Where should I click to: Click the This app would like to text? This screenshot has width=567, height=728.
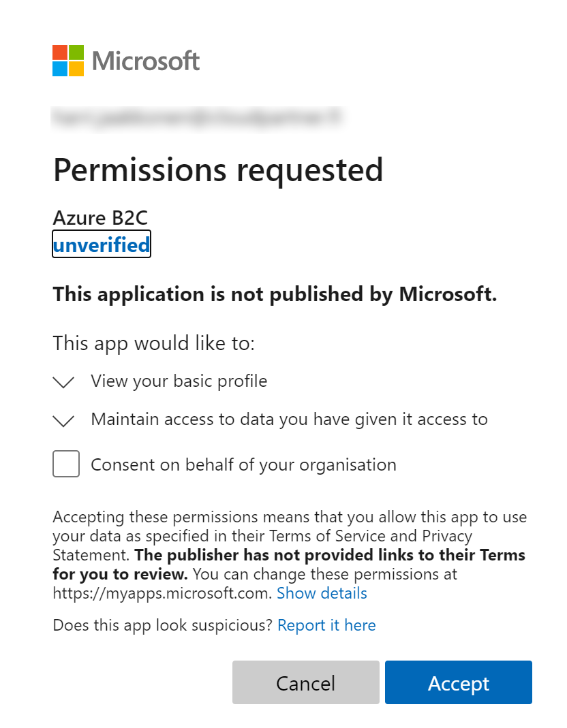point(153,343)
